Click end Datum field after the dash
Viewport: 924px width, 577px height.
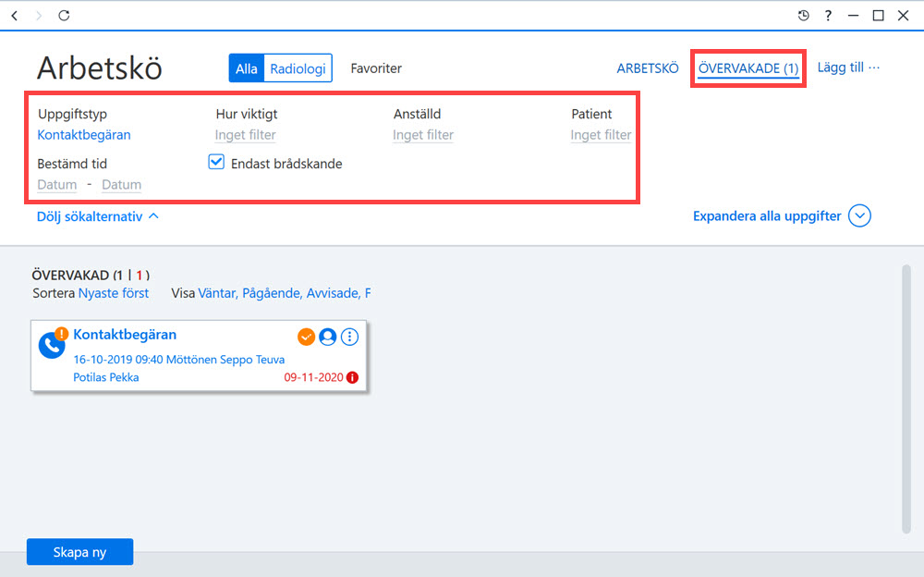pyautogui.click(x=121, y=185)
